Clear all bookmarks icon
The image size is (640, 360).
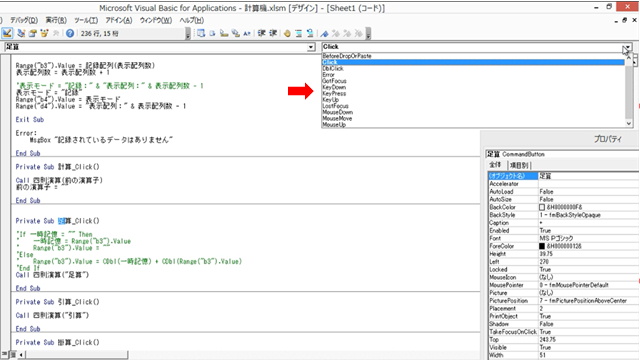[x=358, y=33]
